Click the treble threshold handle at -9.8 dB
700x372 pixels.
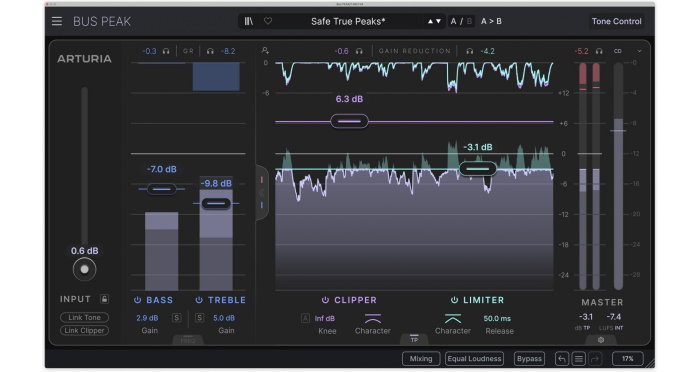[x=216, y=204]
